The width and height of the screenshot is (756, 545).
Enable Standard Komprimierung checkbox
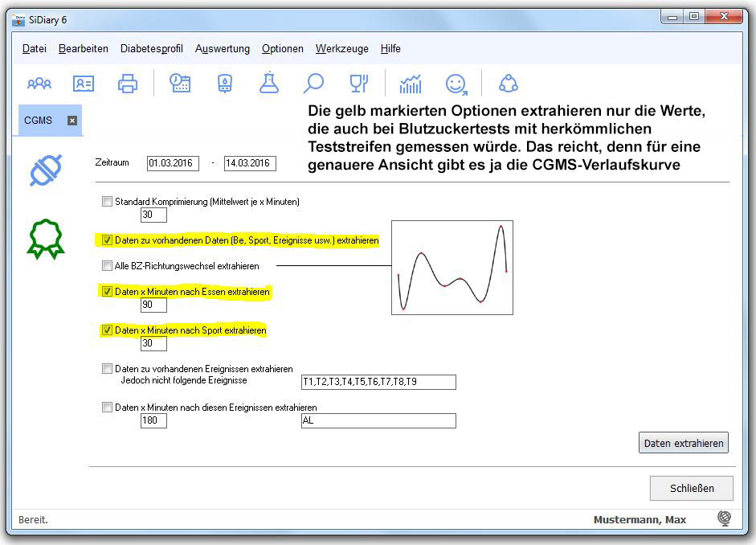tap(108, 202)
